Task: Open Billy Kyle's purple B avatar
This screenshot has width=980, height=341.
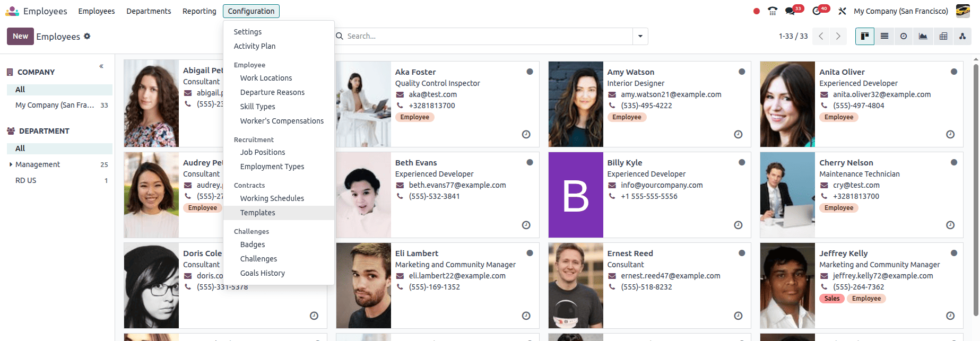Action: click(576, 195)
